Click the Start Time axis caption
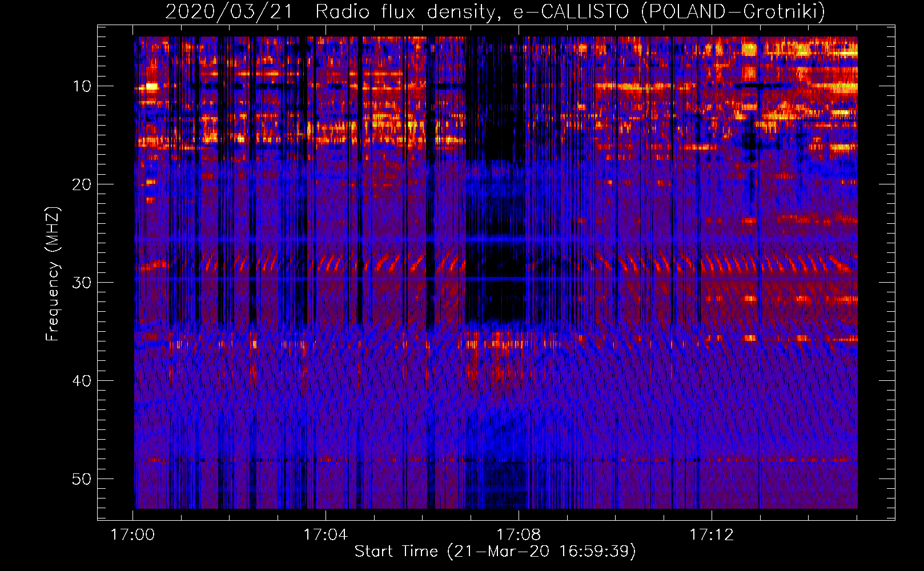This screenshot has width=924, height=571. point(495,552)
